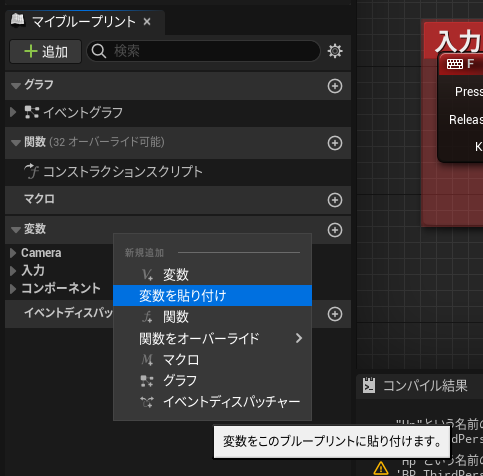Add new graph via グラフ plus icon
Image resolution: width=483 pixels, height=476 pixels.
335,86
